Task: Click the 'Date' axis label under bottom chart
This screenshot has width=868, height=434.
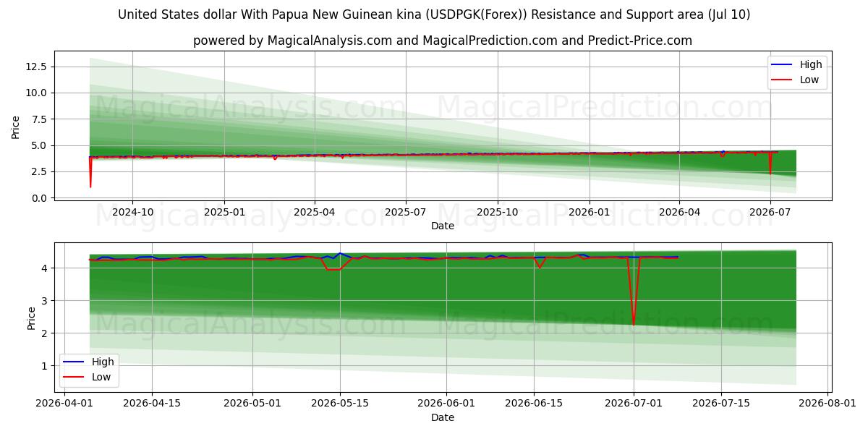Action: click(x=443, y=417)
